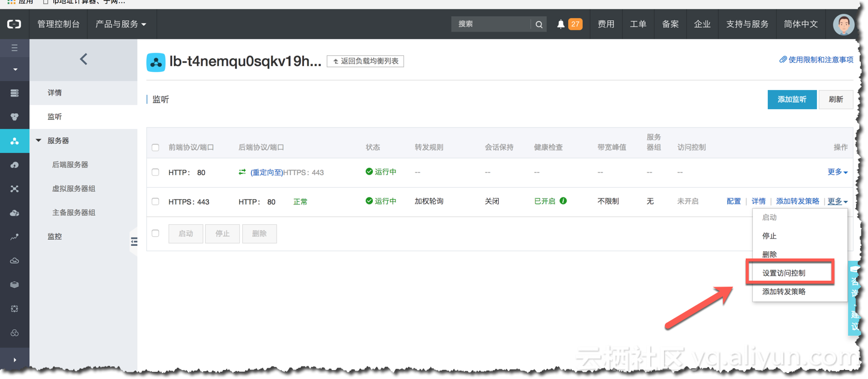
Task: Open 工单 in the top bar
Action: click(x=638, y=24)
